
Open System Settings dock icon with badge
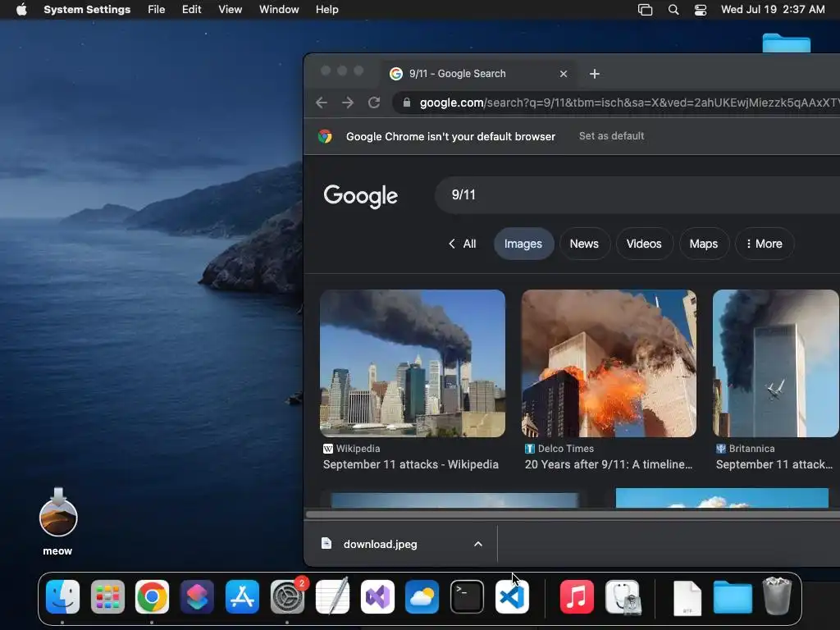[x=288, y=596]
